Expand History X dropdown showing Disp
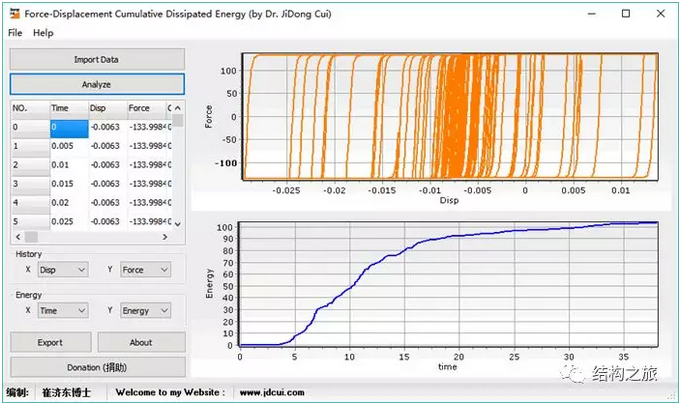Image resolution: width=682 pixels, height=406 pixels. pyautogui.click(x=59, y=270)
